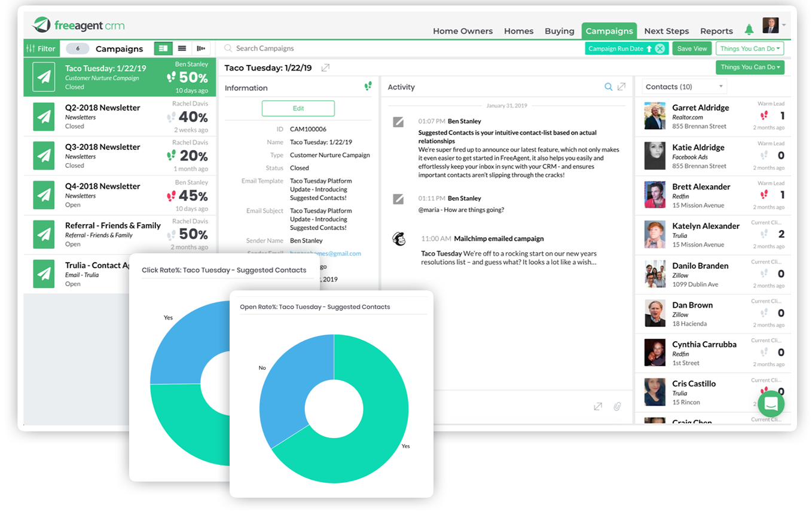Expand Taco Tuesday record with the arrow icon
The width and height of the screenshot is (812, 518).
[325, 68]
